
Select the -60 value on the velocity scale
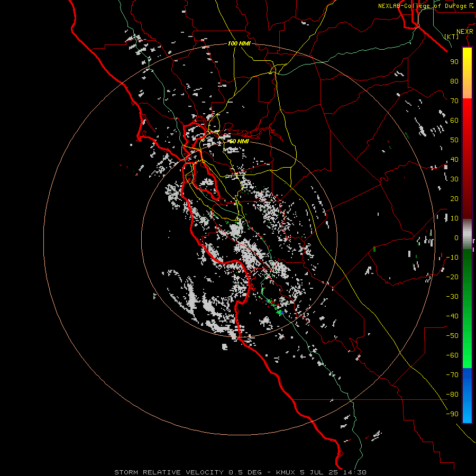point(452,355)
